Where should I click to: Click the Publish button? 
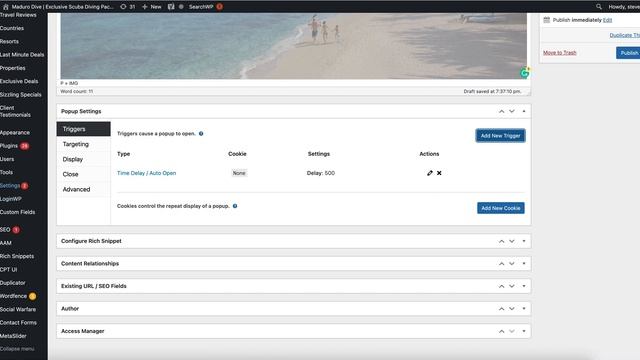point(629,53)
